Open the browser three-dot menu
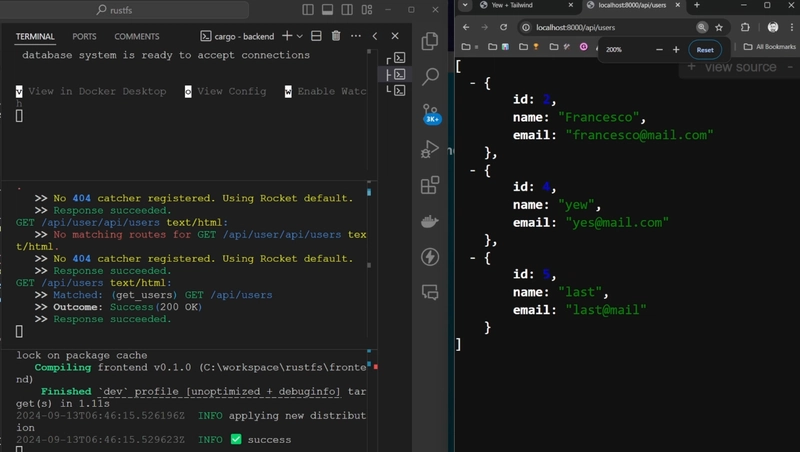800x452 pixels. [x=792, y=27]
